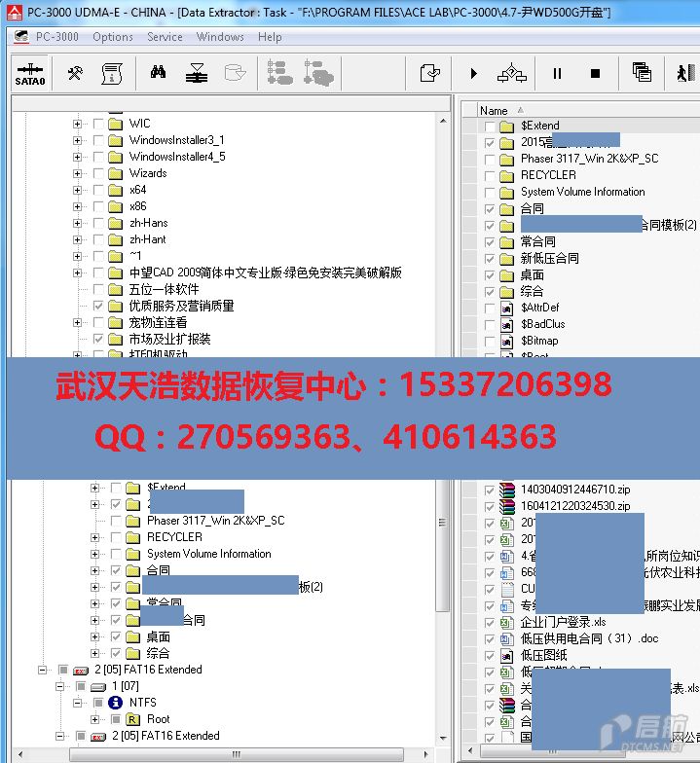Click the SATA0 port selection icon
This screenshot has width=700, height=763.
[30, 74]
